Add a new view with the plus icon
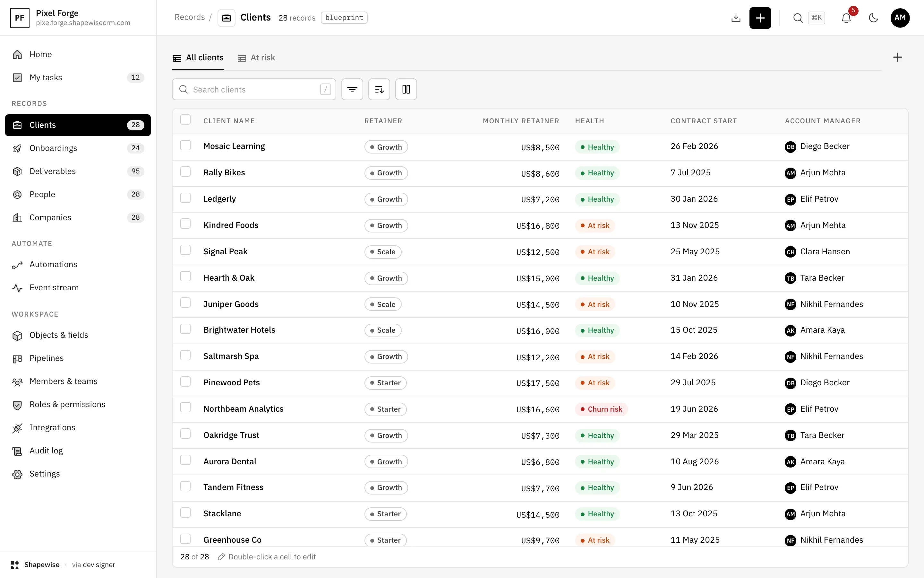924x578 pixels. tap(897, 57)
